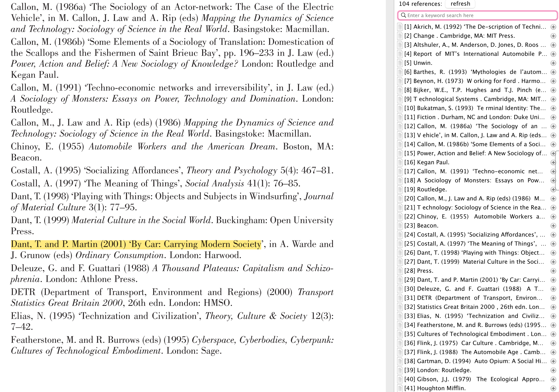Click the Costall (1995) 'Socializing Affordances' entry in document
Screen dimensions: 559x392
pyautogui.click(x=172, y=170)
